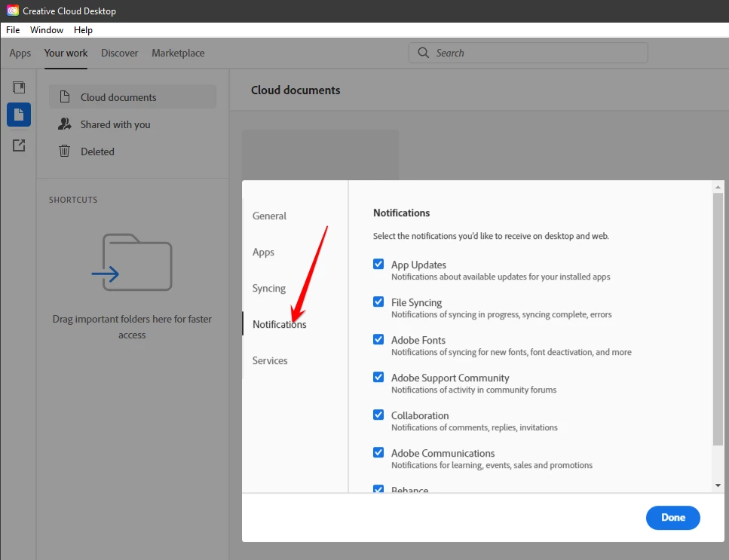This screenshot has height=560, width=729.
Task: Select Cloud documents in sidebar
Action: 133,96
